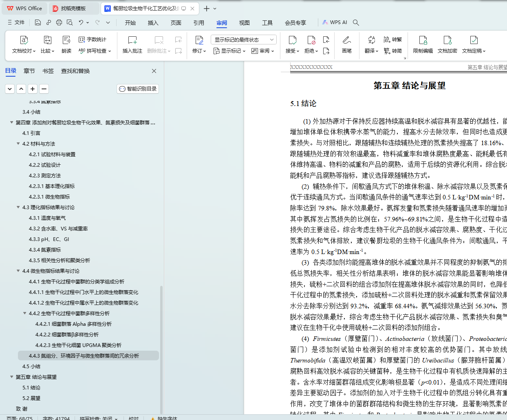Go to next revision icon
The height and width of the screenshot is (420, 507).
tap(326, 51)
